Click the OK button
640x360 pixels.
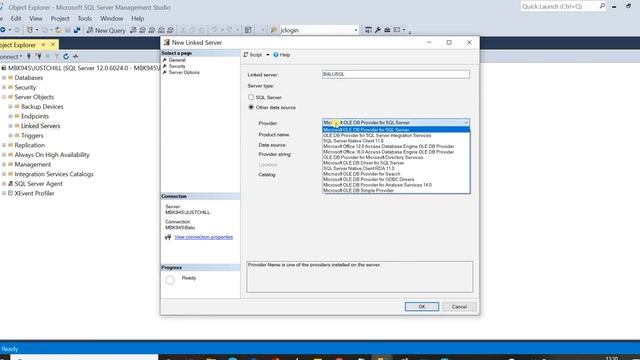click(x=422, y=307)
